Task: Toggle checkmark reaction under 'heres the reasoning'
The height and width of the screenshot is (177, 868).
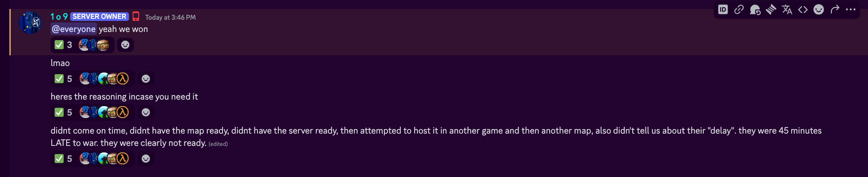Action: coord(92,112)
